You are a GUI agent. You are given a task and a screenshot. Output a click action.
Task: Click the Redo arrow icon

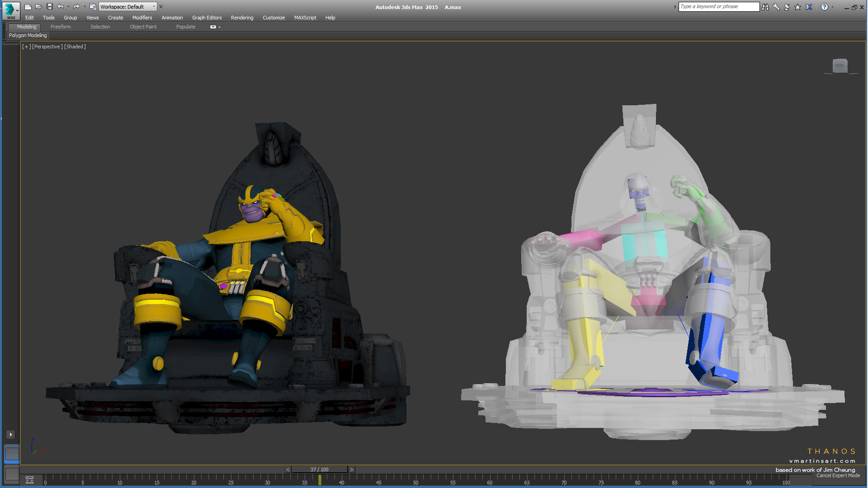(76, 7)
